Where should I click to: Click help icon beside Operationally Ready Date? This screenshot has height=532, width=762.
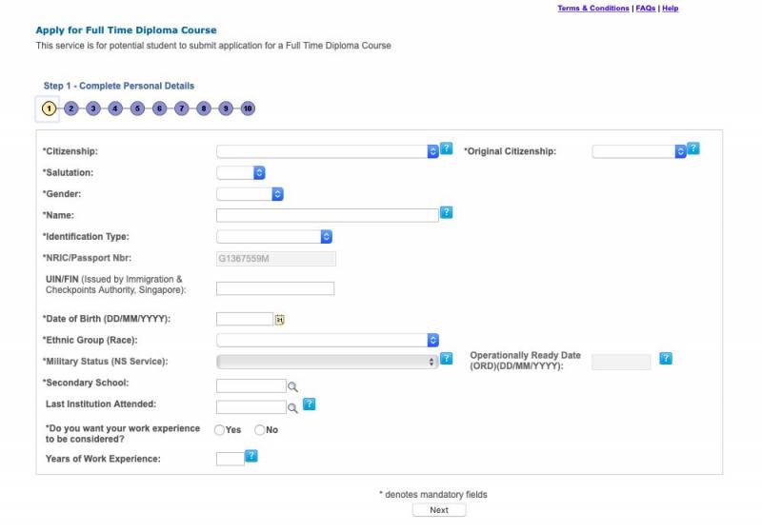point(666,359)
